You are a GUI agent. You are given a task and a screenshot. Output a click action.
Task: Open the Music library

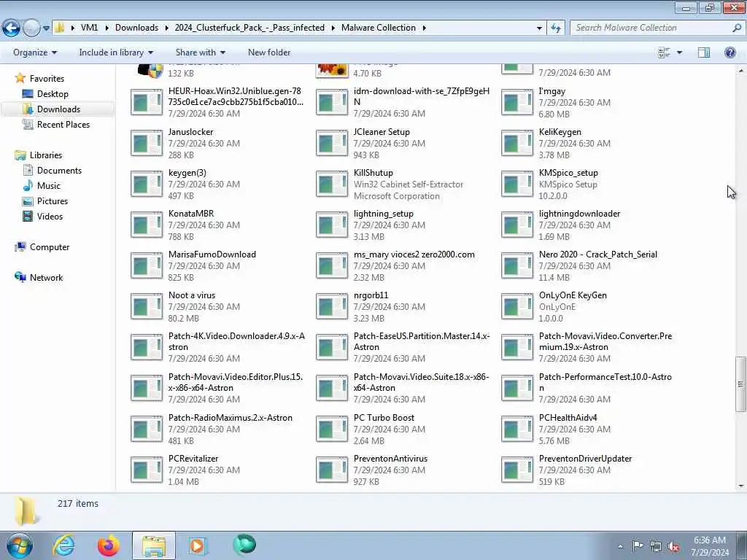49,186
